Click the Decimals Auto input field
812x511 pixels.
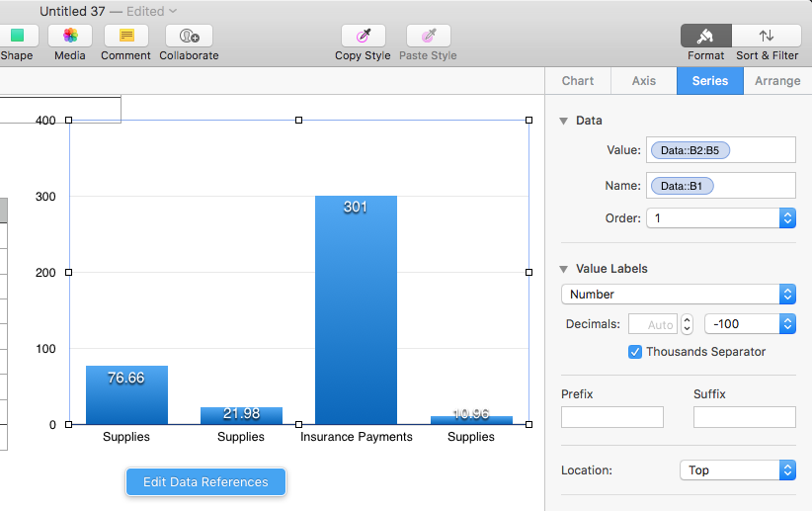653,324
